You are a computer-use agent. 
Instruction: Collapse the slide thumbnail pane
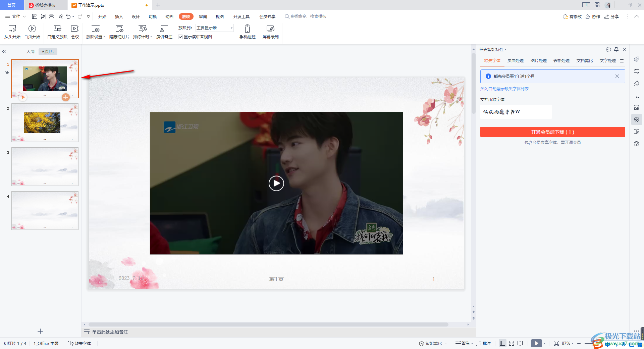(x=4, y=52)
